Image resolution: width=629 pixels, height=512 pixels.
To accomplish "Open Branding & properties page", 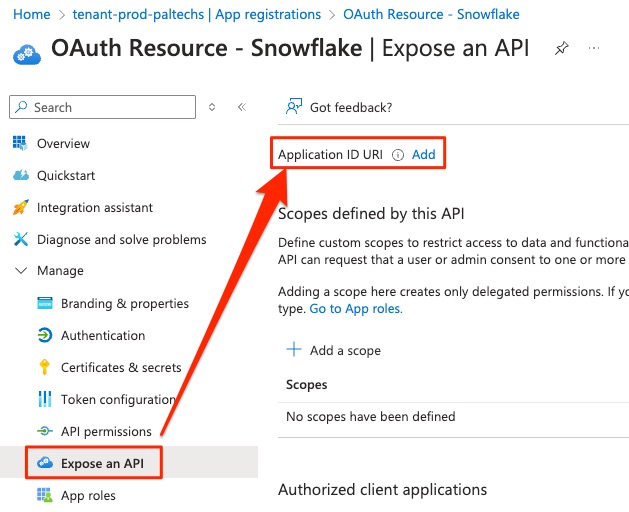I will tap(124, 303).
